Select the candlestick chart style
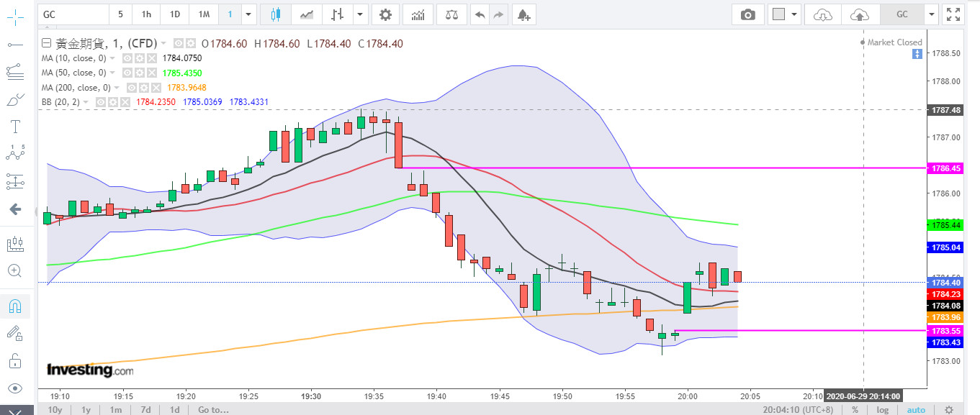The image size is (980, 415). click(x=276, y=14)
